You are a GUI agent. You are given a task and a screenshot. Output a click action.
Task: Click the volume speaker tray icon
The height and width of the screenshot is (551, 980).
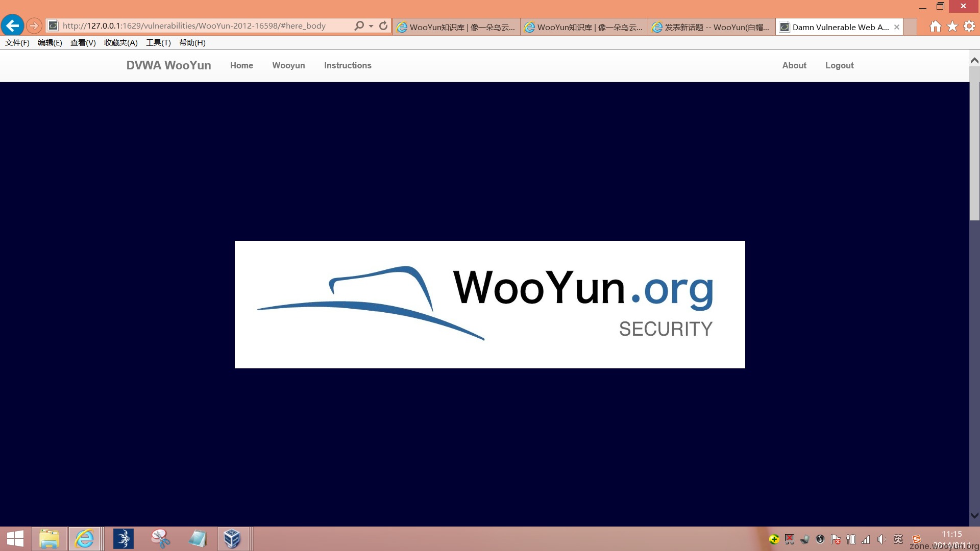881,539
